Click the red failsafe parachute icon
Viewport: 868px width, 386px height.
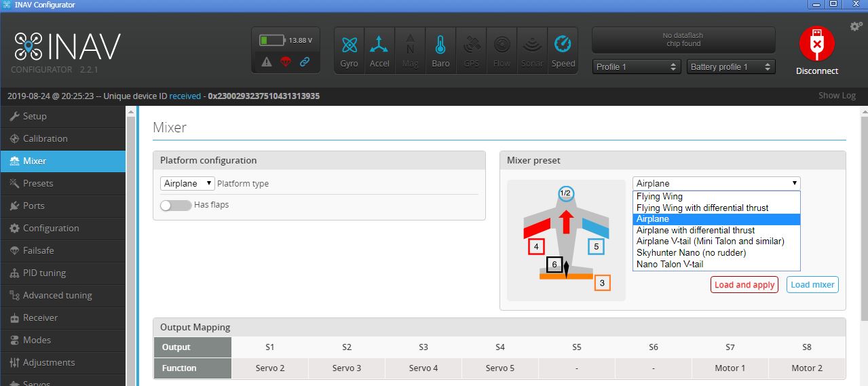[x=286, y=62]
